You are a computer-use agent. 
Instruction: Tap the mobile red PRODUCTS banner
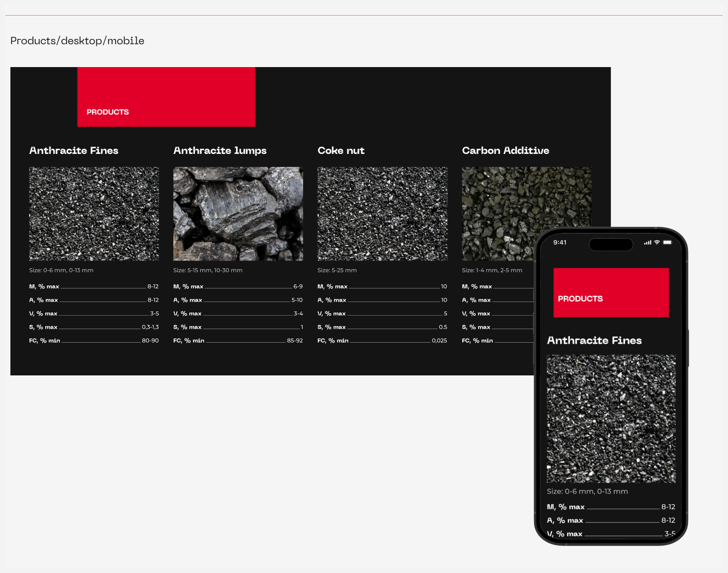(611, 293)
